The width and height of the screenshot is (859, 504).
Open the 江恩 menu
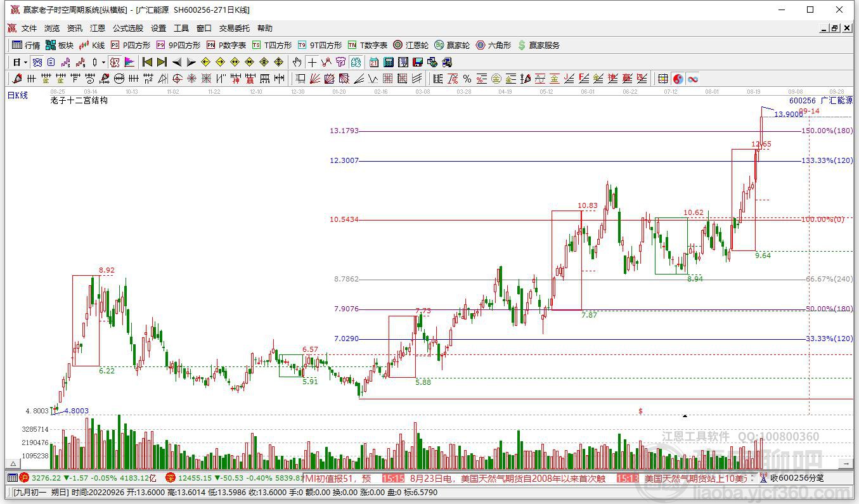[x=98, y=29]
